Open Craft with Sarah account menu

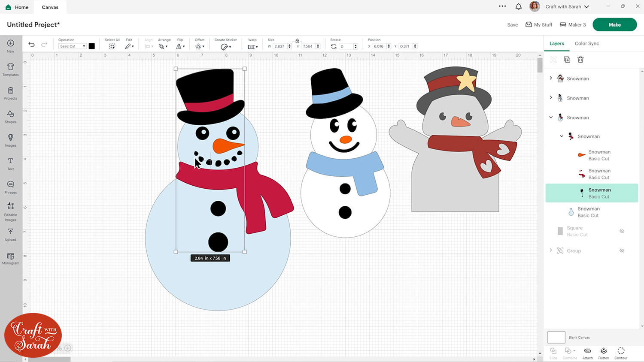tap(567, 6)
